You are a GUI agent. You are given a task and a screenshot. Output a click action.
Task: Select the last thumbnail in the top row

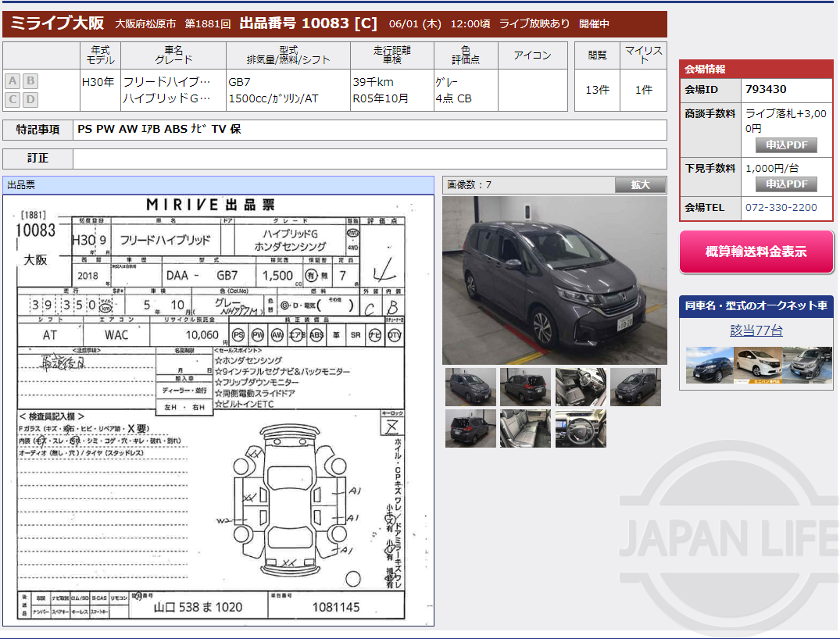tap(634, 387)
